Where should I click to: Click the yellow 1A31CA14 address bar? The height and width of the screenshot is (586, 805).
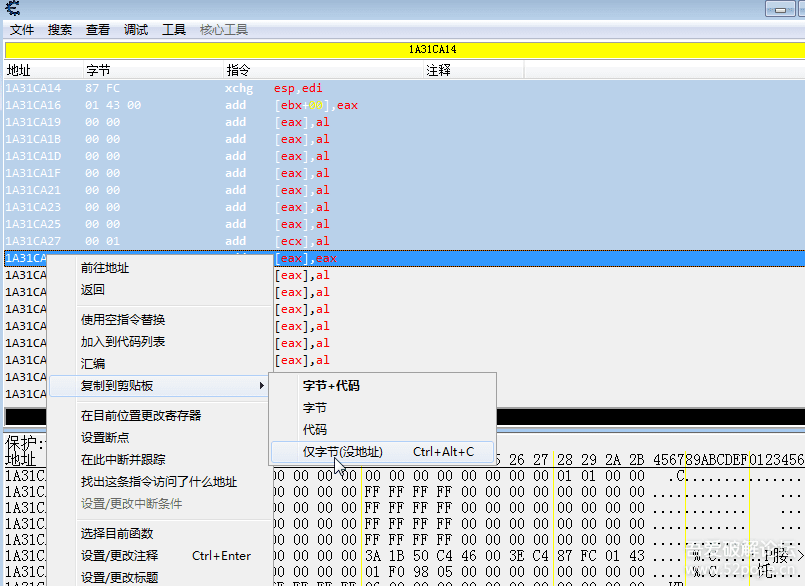pyautogui.click(x=405, y=50)
